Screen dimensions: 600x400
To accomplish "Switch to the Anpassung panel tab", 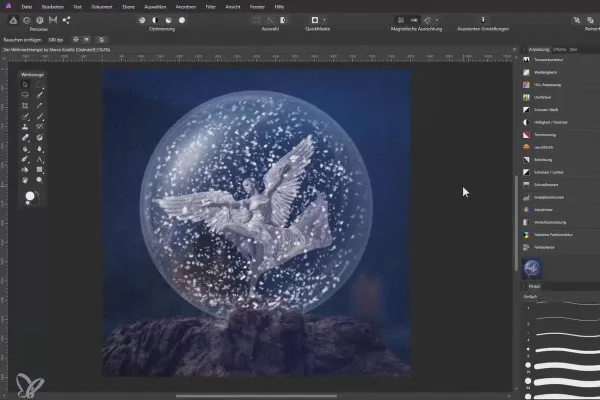I will (x=539, y=49).
